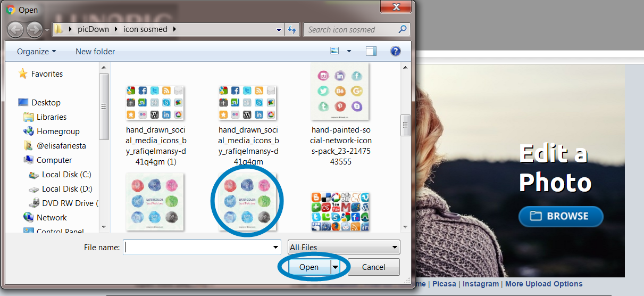Open the Organize menu
Viewport: 644px width, 296px height.
coord(36,52)
